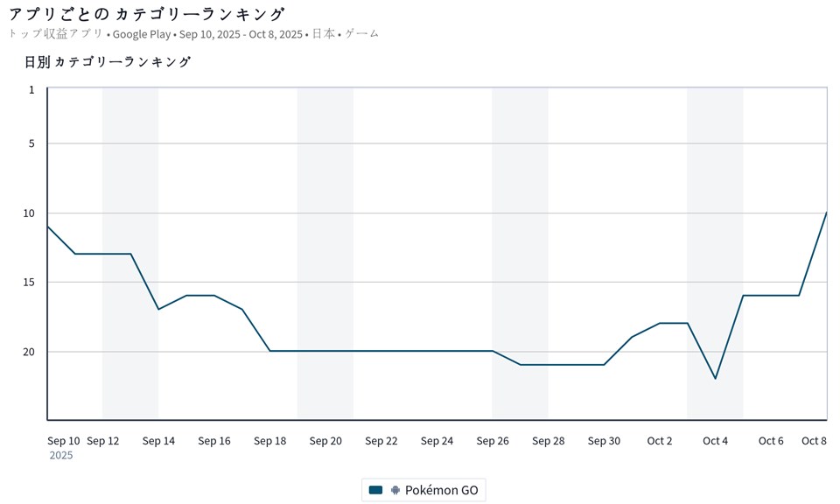Click the Sep 18 x-axis date label
Viewport: 840px width, 504px height.
coord(269,441)
